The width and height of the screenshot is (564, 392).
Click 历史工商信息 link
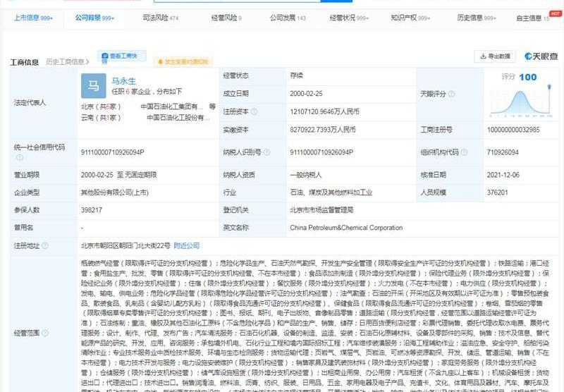point(68,62)
